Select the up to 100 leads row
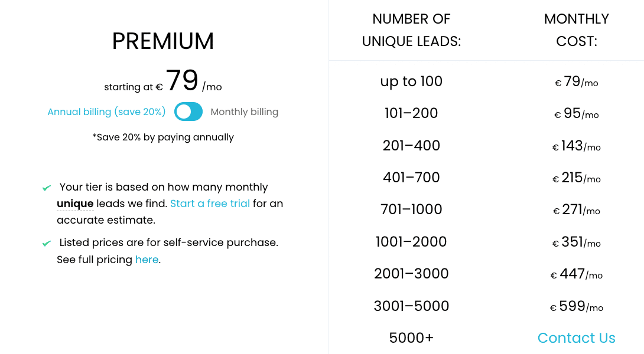 (486, 81)
